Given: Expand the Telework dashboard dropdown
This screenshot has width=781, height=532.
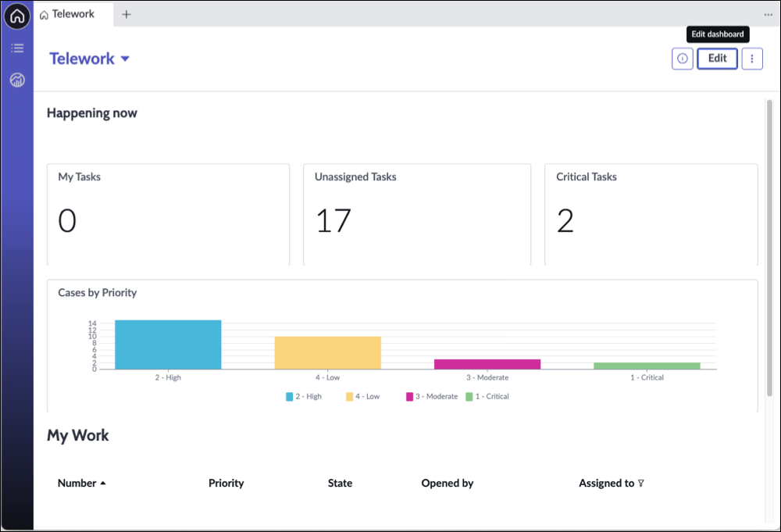Looking at the screenshot, I should pos(125,59).
